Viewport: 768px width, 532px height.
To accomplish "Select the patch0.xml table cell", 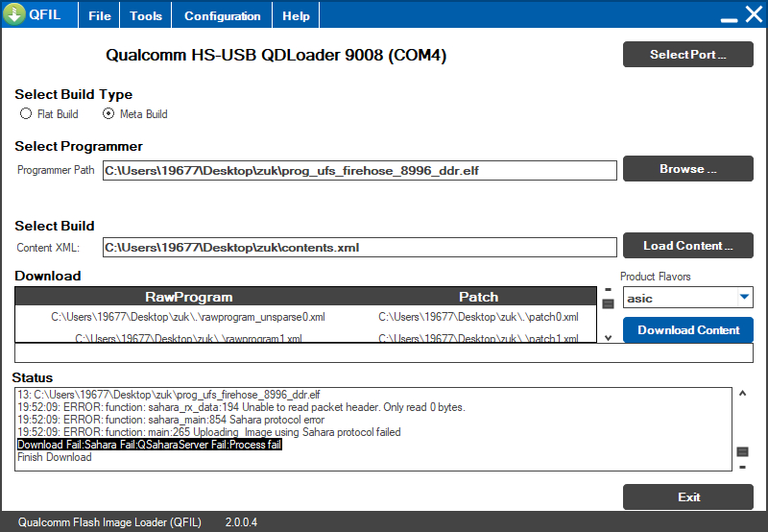I will click(x=478, y=317).
